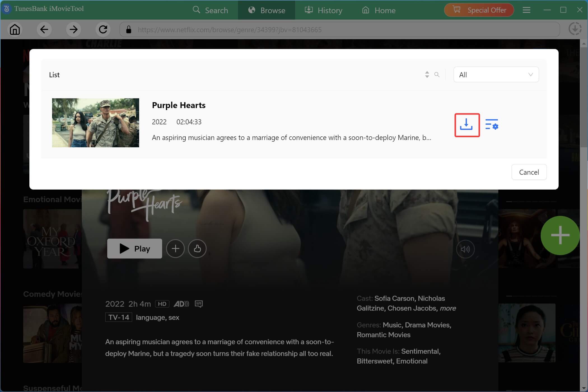Open download settings for Purple Hearts
Image resolution: width=588 pixels, height=392 pixels.
(493, 125)
